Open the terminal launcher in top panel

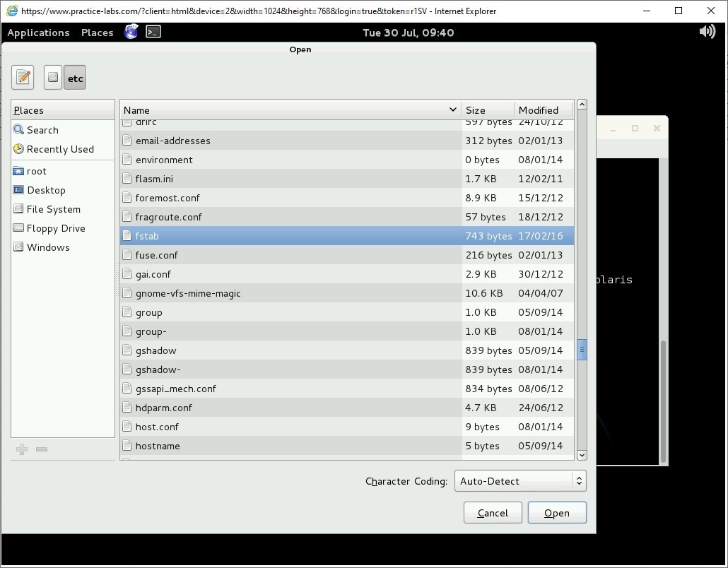pyautogui.click(x=153, y=32)
